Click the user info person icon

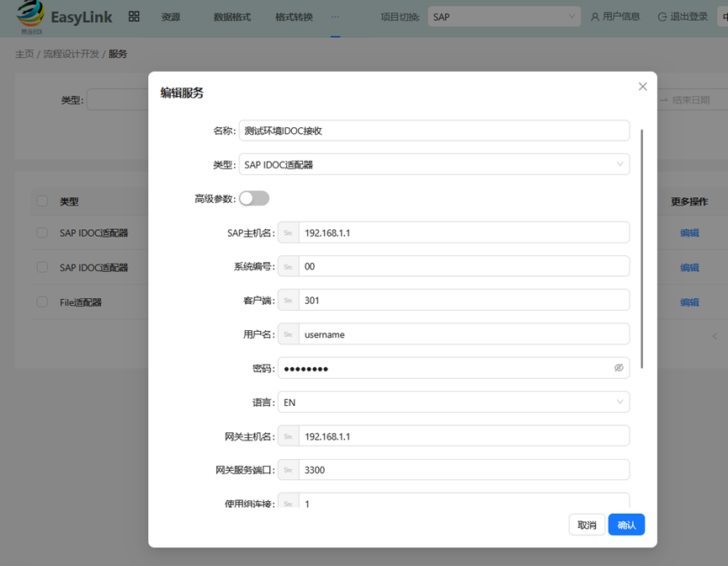pos(595,17)
